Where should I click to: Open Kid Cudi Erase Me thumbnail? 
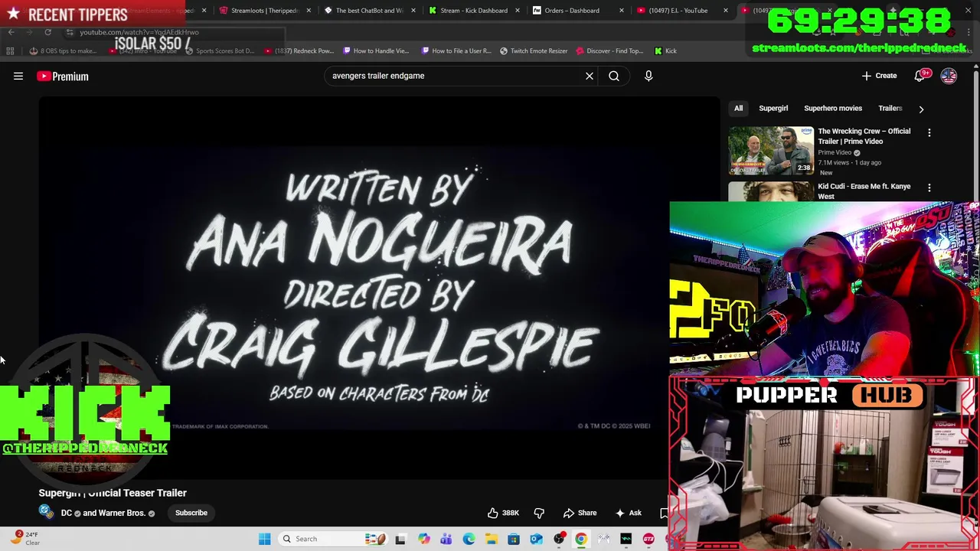pyautogui.click(x=771, y=191)
